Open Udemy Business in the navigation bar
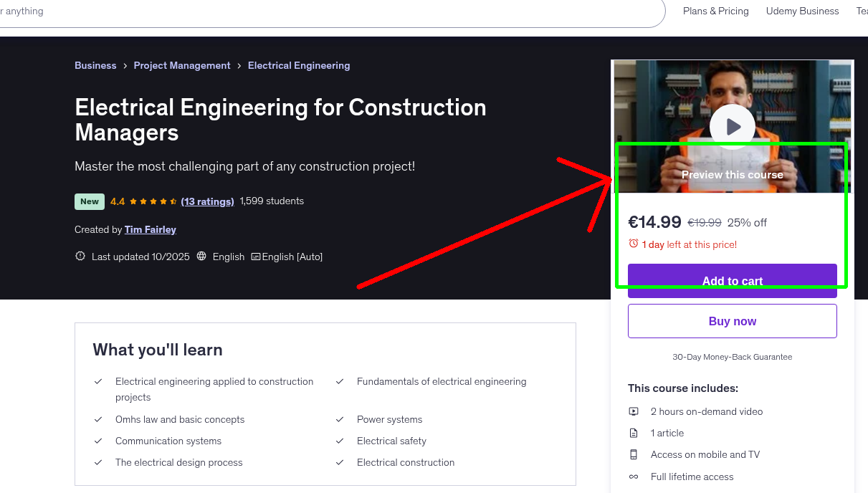The width and height of the screenshot is (868, 493). [802, 11]
